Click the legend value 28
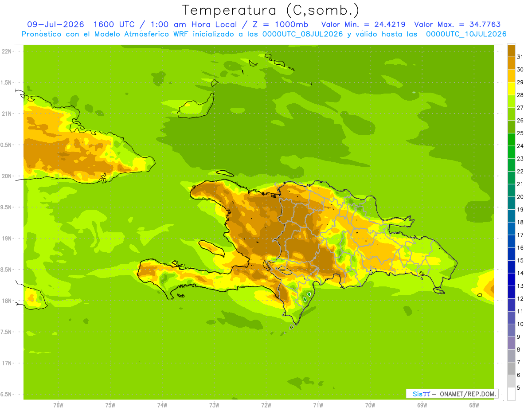 (x=520, y=94)
